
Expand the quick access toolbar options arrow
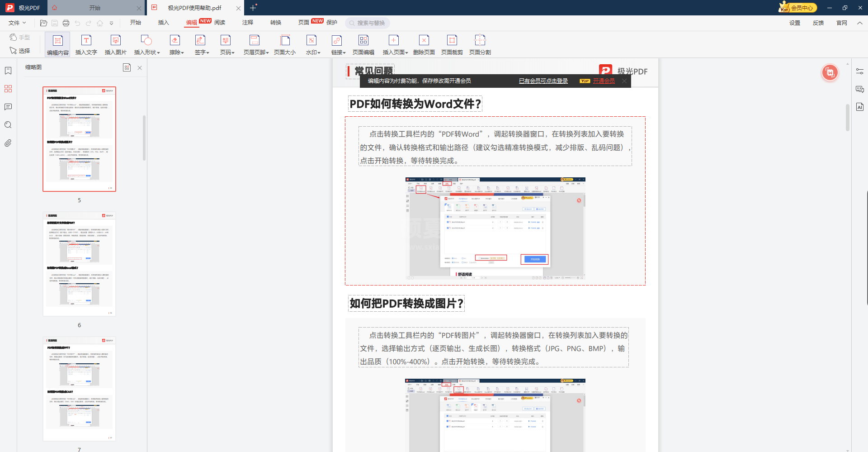[x=111, y=23]
